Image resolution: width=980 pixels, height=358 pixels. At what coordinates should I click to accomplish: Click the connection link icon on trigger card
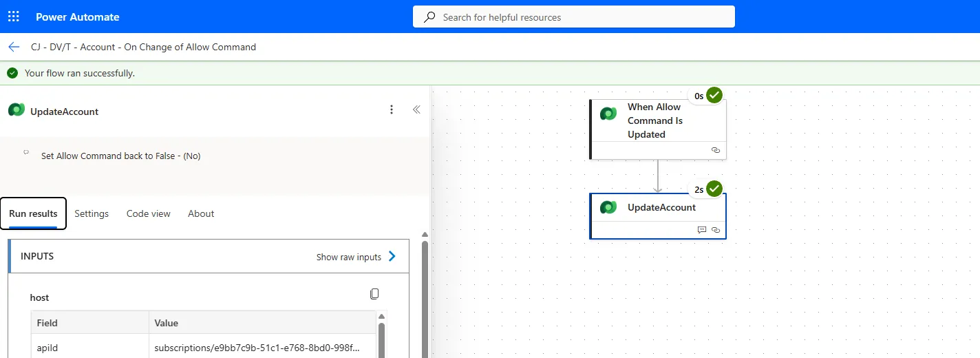pos(715,149)
